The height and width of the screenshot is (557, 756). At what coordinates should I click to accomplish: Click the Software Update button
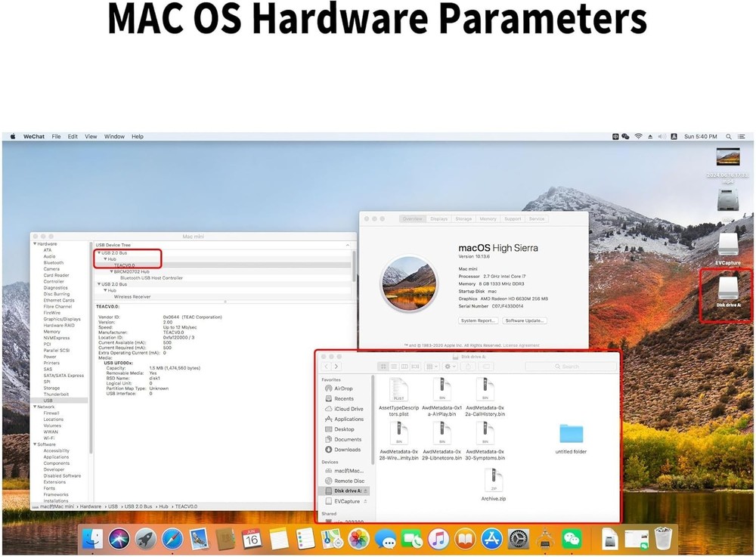pyautogui.click(x=524, y=320)
